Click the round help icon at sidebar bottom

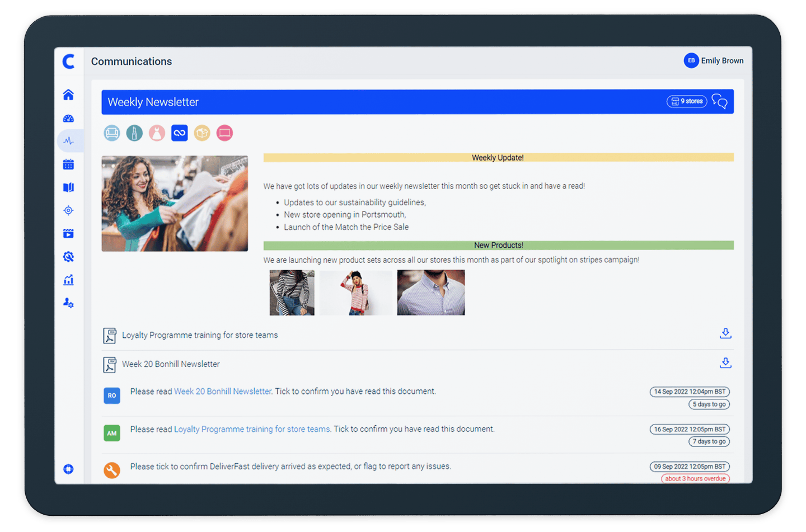(68, 469)
